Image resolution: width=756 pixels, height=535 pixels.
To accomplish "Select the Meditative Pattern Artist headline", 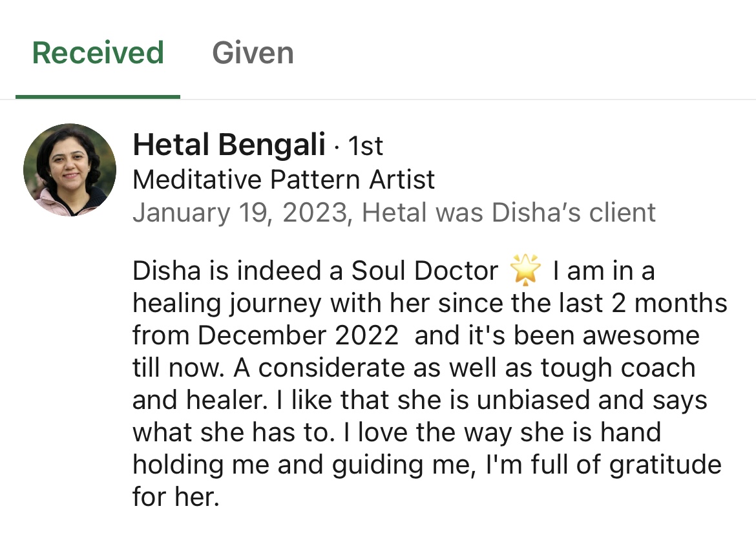I will point(284,180).
